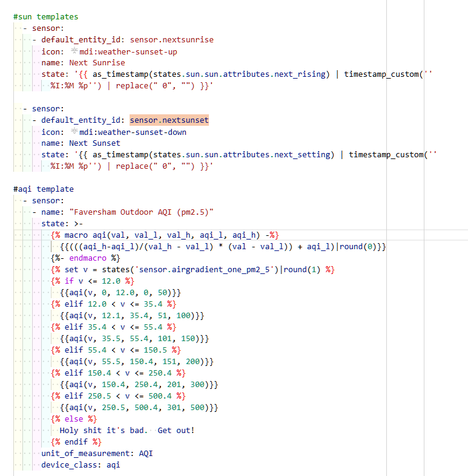The height and width of the screenshot is (476, 468).
Task: Click the 'Get out!' fallback message text
Action: click(176, 431)
